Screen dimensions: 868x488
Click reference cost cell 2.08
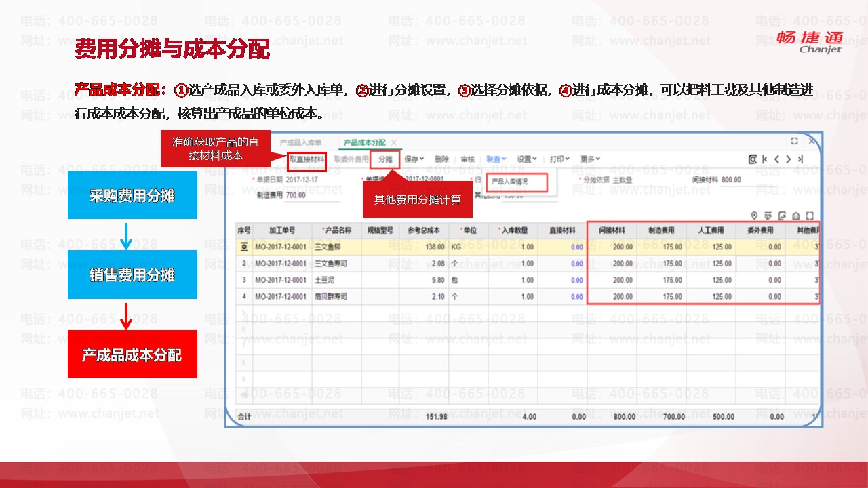(424, 264)
